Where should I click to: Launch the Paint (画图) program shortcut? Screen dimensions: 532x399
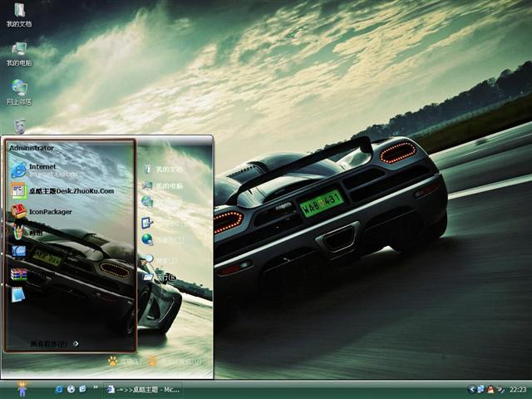point(19,233)
